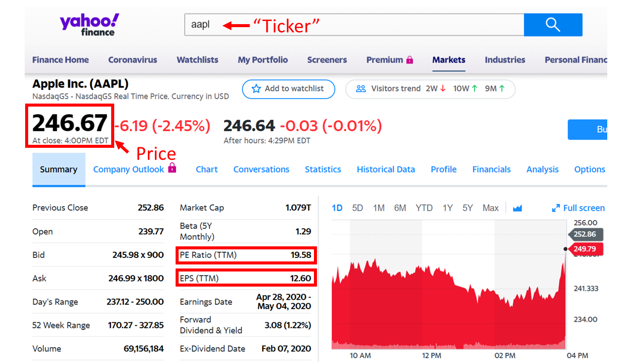The image size is (644, 362).
Task: Open the Coronavirus navigation item
Action: pos(133,60)
